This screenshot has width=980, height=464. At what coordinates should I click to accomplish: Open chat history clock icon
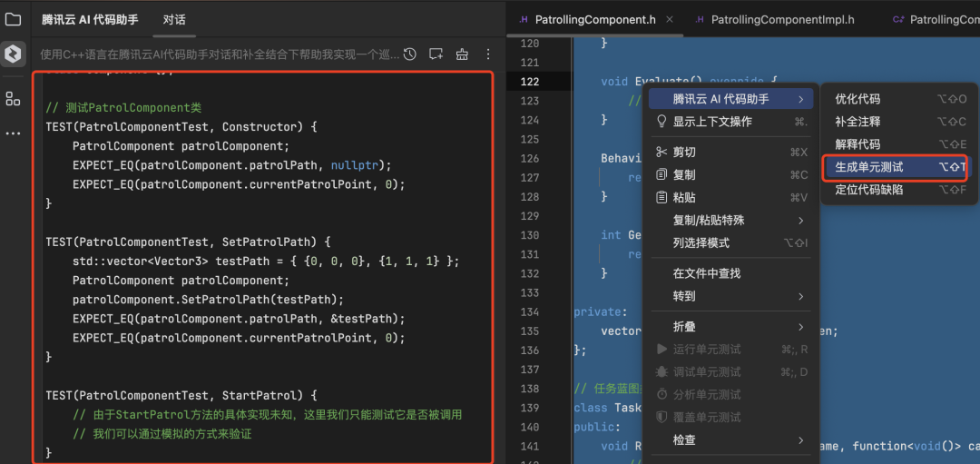(x=409, y=54)
